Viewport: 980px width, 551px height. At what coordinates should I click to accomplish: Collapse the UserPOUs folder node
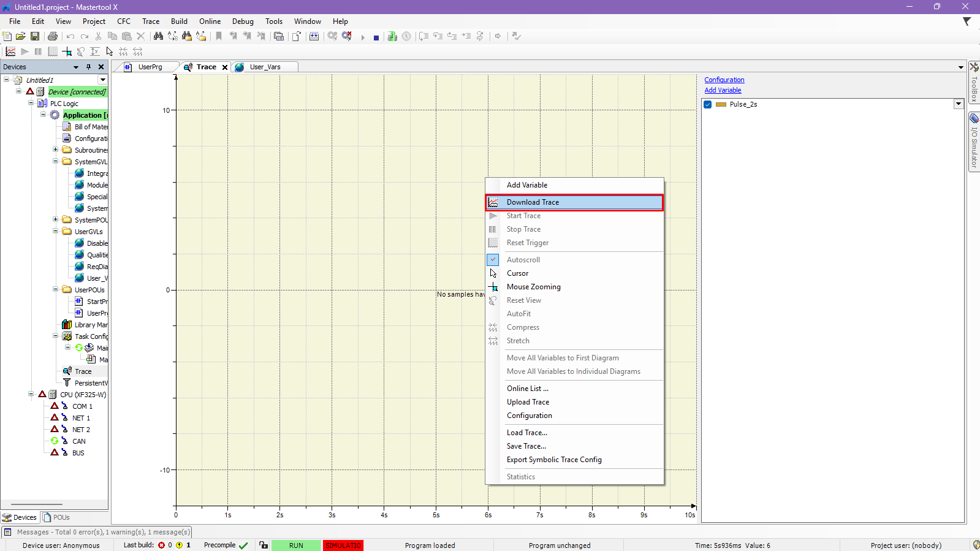click(55, 289)
